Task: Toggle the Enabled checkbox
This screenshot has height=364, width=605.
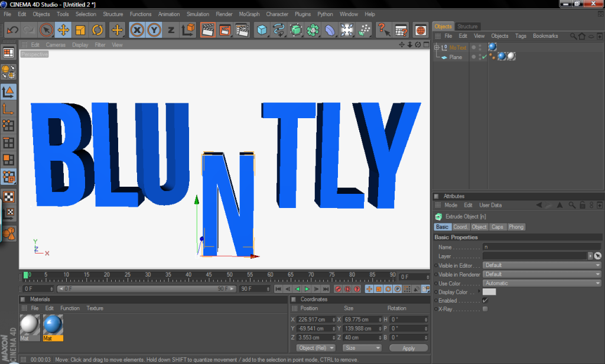Action: [x=485, y=301]
